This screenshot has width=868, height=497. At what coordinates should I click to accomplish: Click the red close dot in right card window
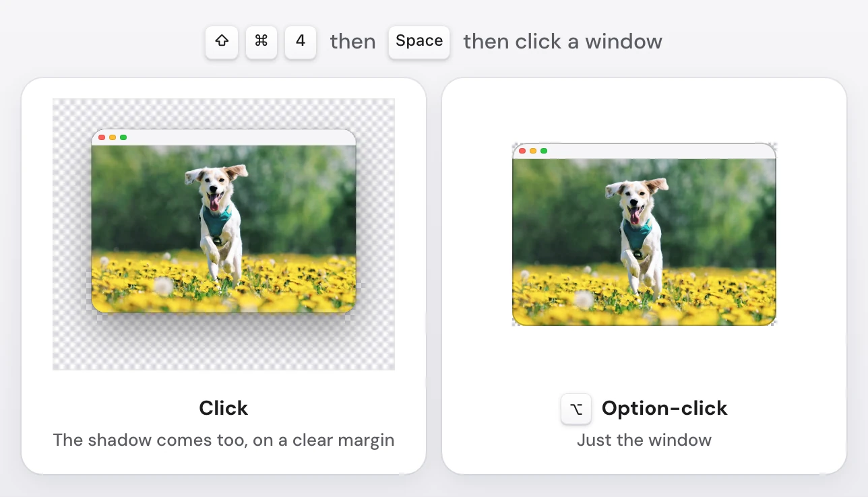[522, 151]
